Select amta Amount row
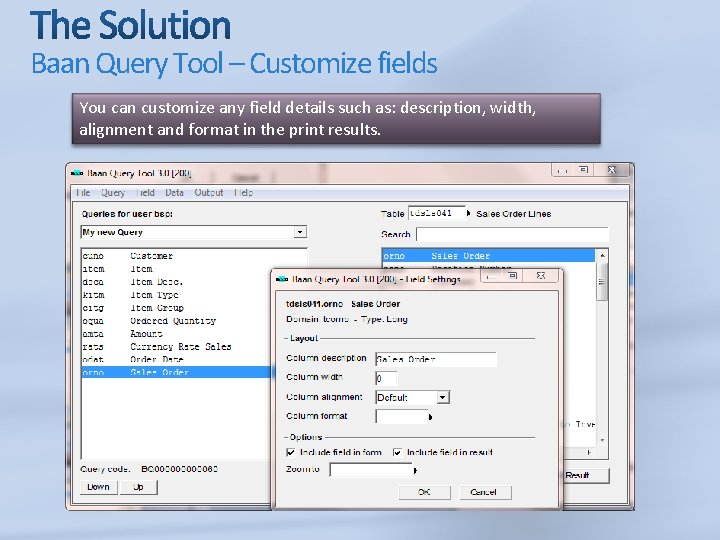Viewport: 720px width, 540px height. [176, 333]
